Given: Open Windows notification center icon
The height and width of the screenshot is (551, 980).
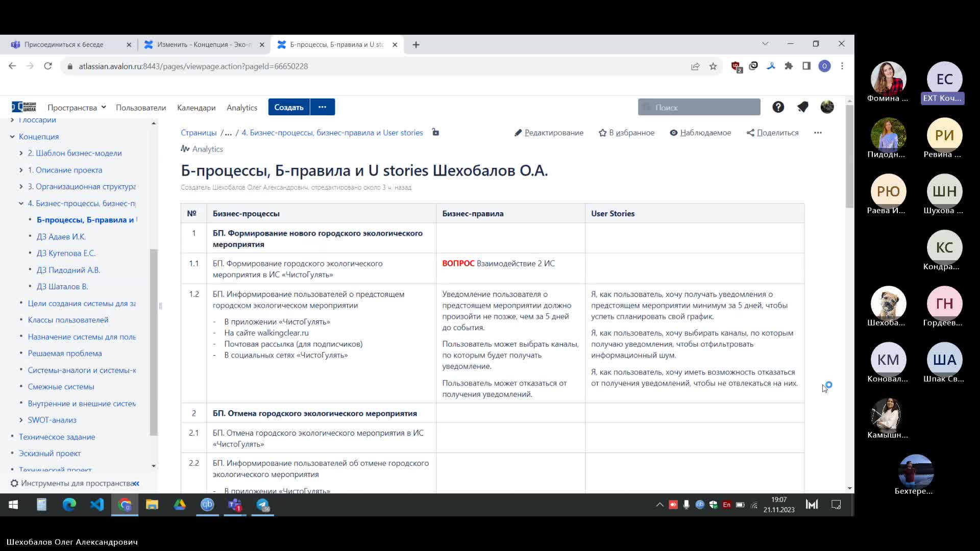Looking at the screenshot, I should coord(836,505).
